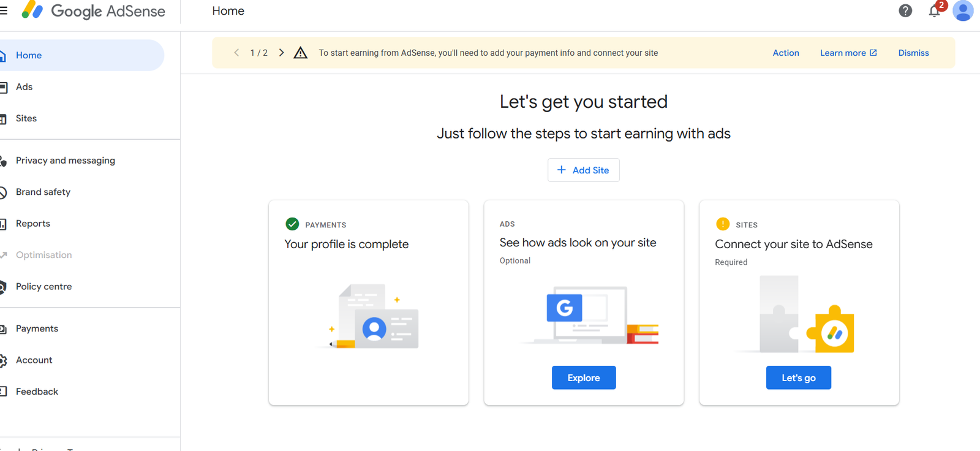Open the hamburger main menu
Viewport: 980px width, 451px height.
coord(4,11)
